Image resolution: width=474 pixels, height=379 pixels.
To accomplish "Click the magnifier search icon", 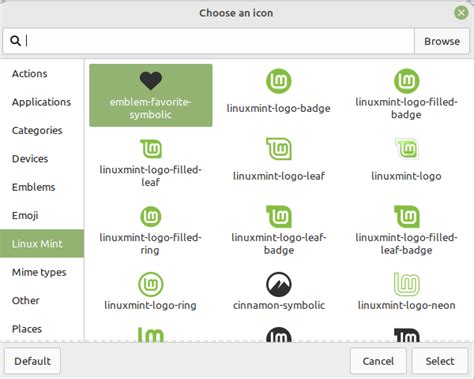I will 15,41.
